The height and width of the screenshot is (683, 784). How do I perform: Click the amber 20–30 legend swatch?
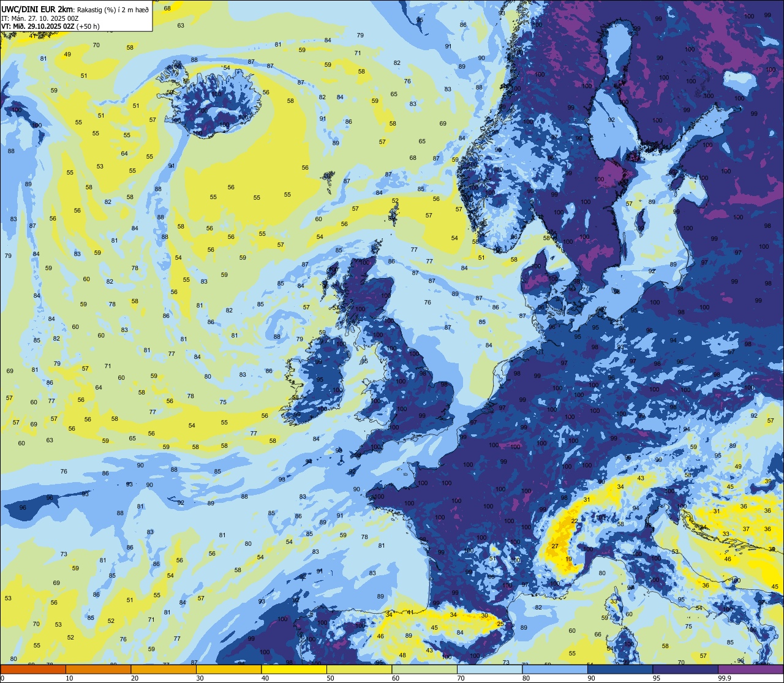pyautogui.click(x=164, y=670)
